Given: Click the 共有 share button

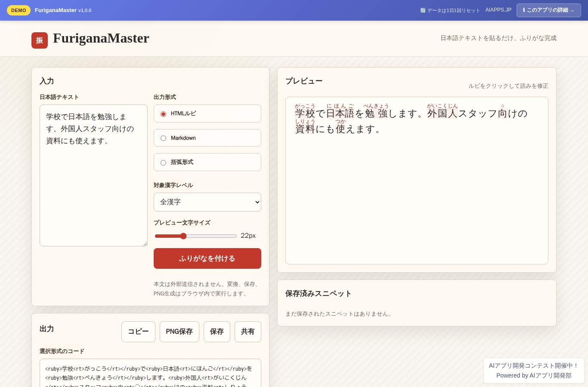Looking at the screenshot, I should (248, 332).
